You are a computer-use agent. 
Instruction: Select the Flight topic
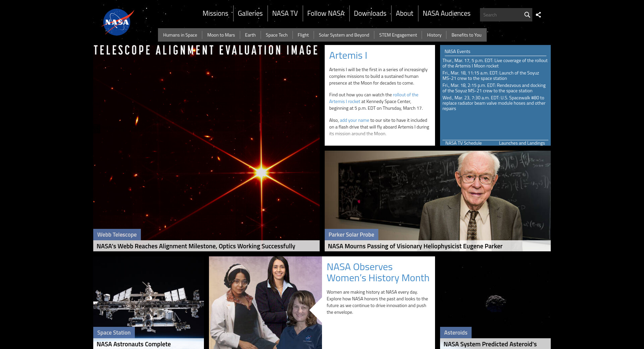pos(303,35)
